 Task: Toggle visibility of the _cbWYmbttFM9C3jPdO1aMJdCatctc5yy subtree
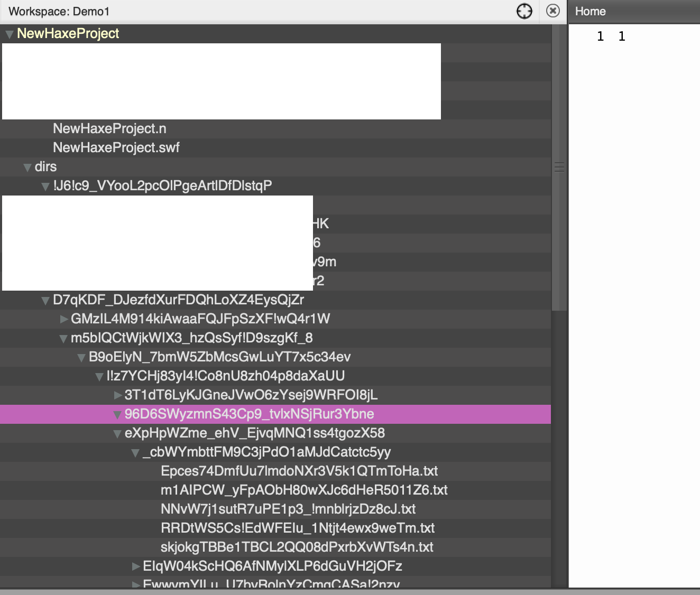tap(135, 452)
